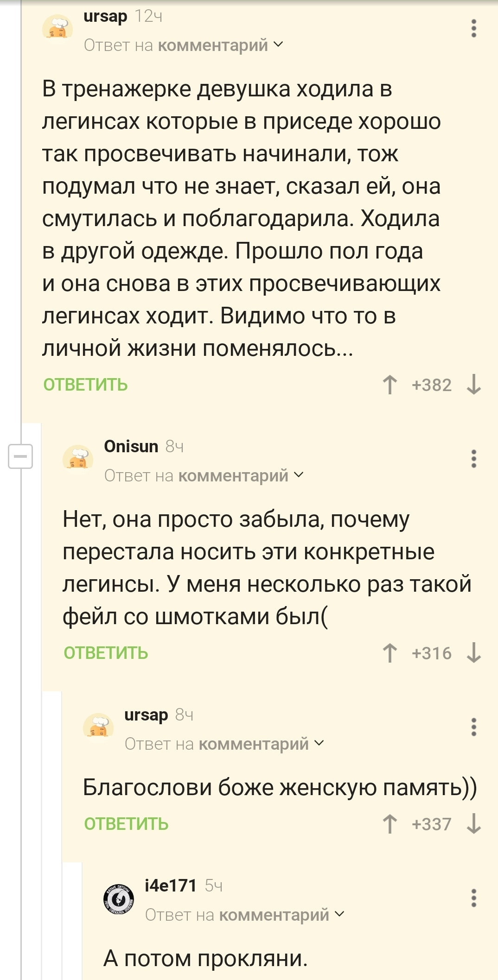Reply to ursap's 'Благослови боже' comment
The height and width of the screenshot is (980, 498).
[126, 824]
